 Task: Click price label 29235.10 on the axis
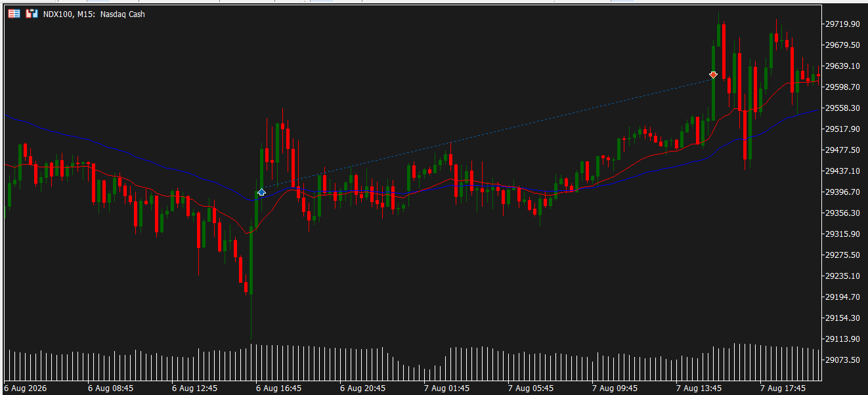pyautogui.click(x=842, y=276)
